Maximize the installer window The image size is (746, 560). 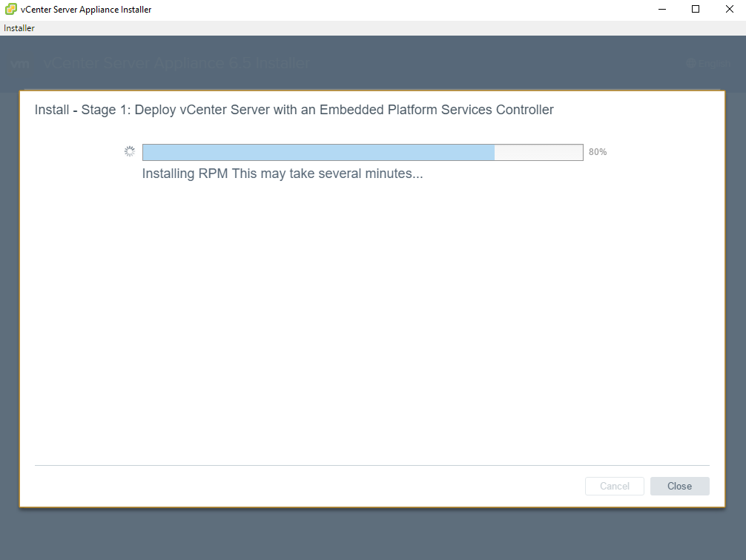[x=696, y=10]
